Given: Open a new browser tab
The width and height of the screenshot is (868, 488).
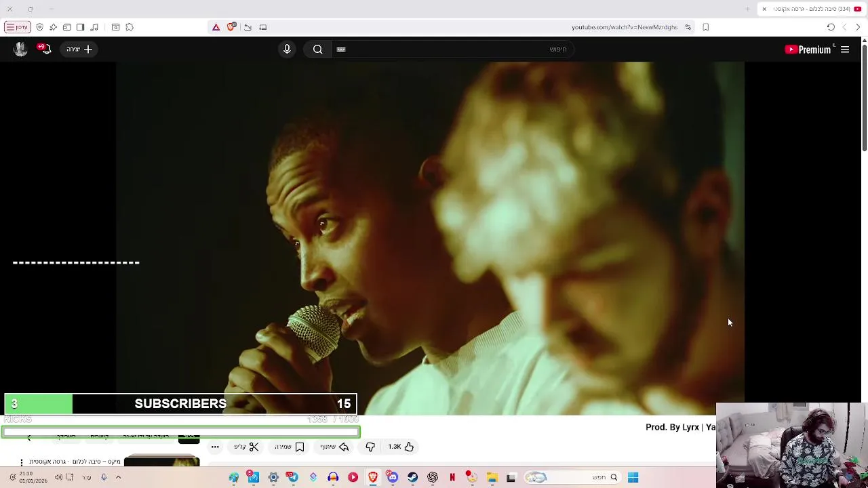Looking at the screenshot, I should click(x=747, y=9).
